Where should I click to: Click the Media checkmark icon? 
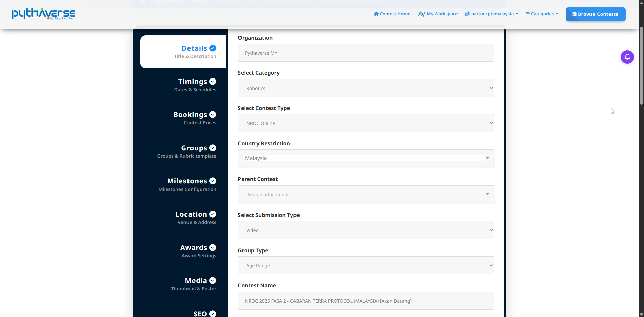click(213, 281)
